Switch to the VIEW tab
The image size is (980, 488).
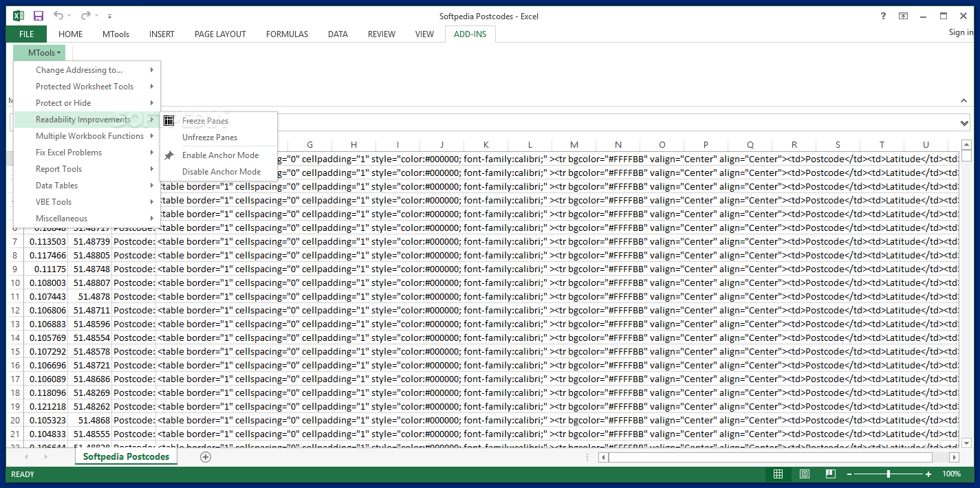click(x=424, y=34)
